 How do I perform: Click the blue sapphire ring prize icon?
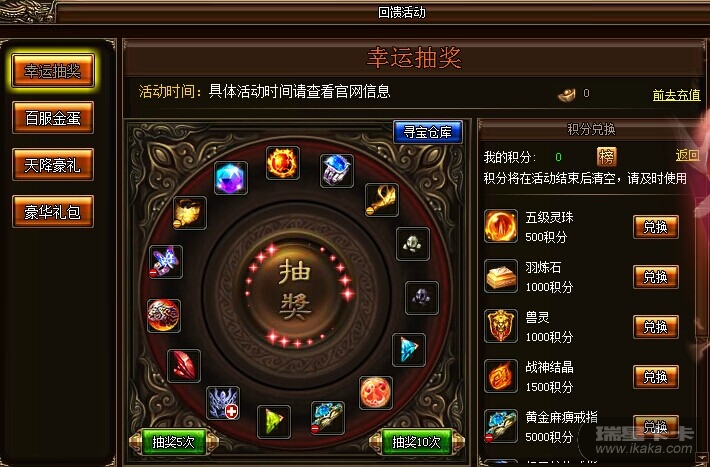[x=337, y=171]
